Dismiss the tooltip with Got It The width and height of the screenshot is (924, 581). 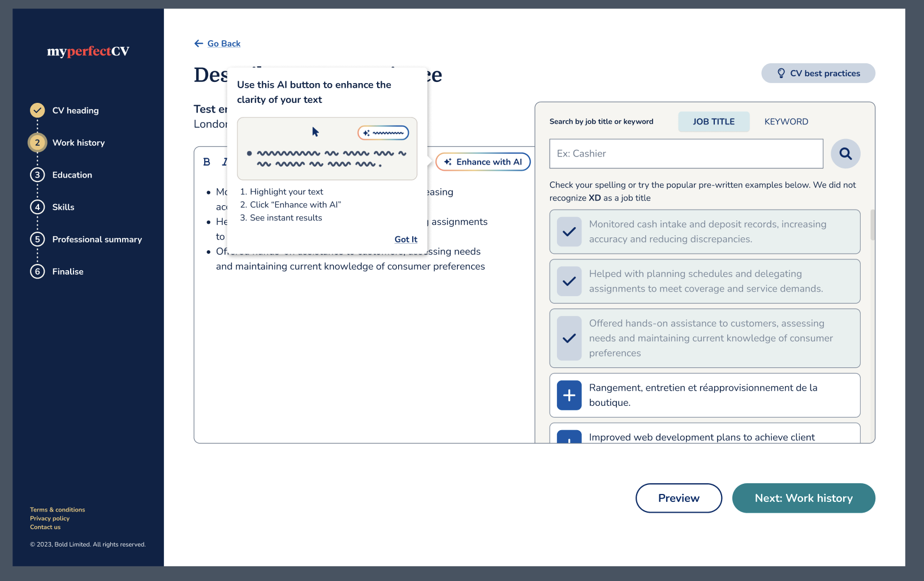(x=406, y=239)
